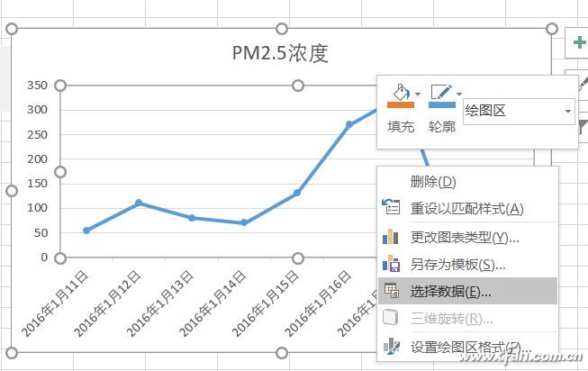Click the 2016年1月12日 data point on line
Viewport: 588px width, 371px height.
139,203
